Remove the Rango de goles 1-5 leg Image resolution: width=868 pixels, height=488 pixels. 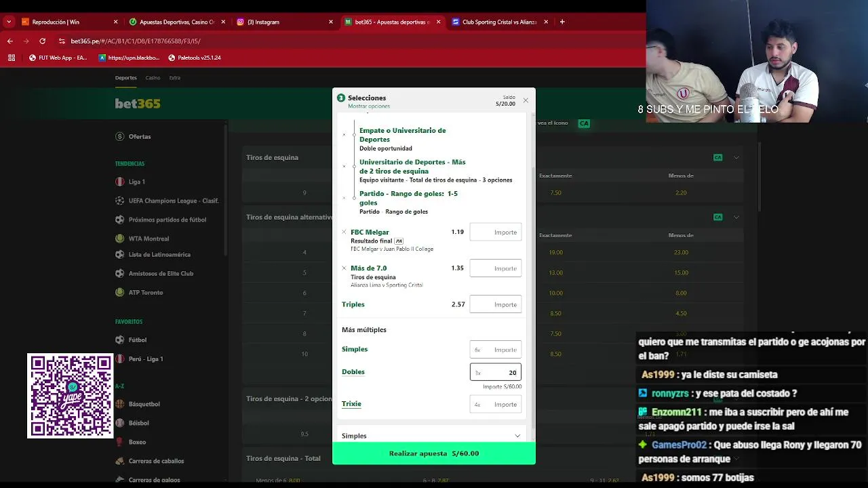click(x=344, y=198)
